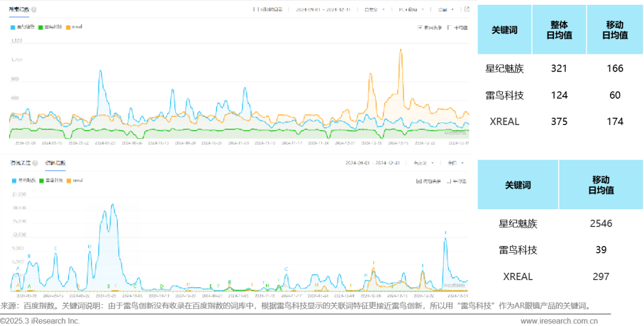Click 星纪魅族 row in lower table

tap(560, 223)
